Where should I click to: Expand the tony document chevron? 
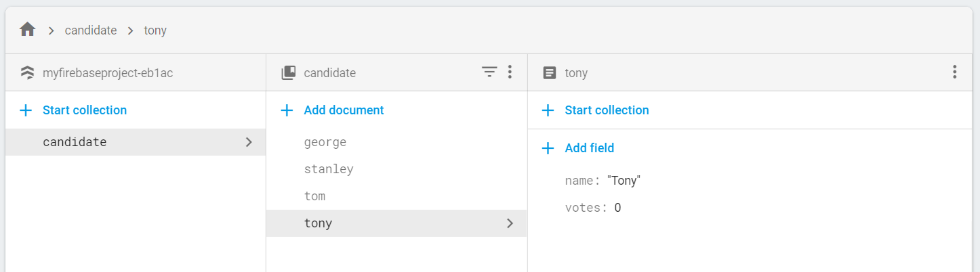[510, 223]
